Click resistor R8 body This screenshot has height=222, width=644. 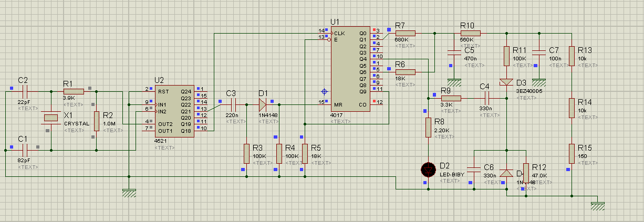point(429,128)
